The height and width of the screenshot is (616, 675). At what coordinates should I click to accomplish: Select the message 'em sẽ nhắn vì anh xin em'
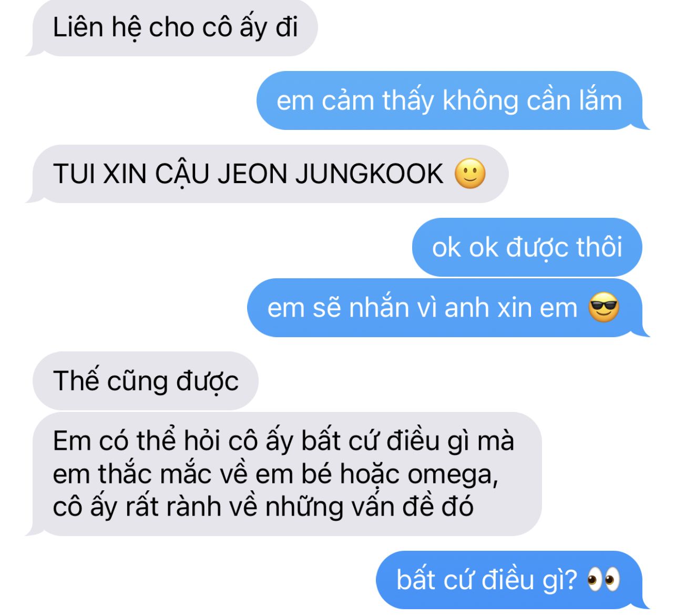click(x=448, y=308)
